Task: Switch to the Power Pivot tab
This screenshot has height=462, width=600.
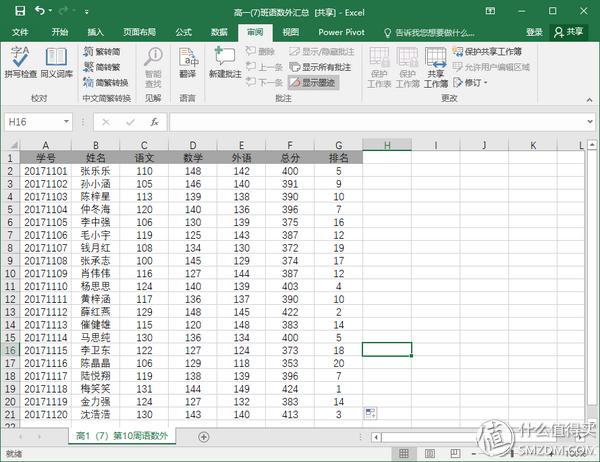Action: [x=341, y=32]
